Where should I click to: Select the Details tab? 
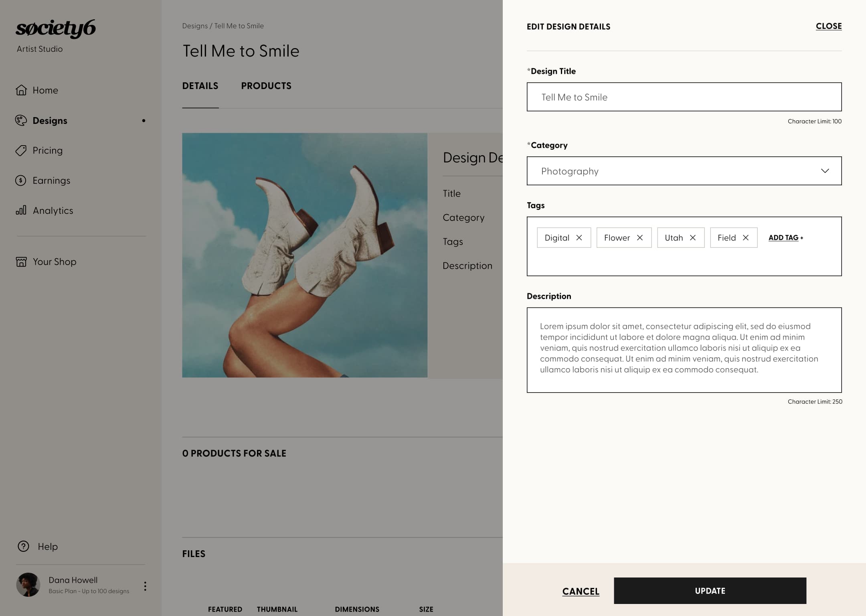pyautogui.click(x=200, y=86)
